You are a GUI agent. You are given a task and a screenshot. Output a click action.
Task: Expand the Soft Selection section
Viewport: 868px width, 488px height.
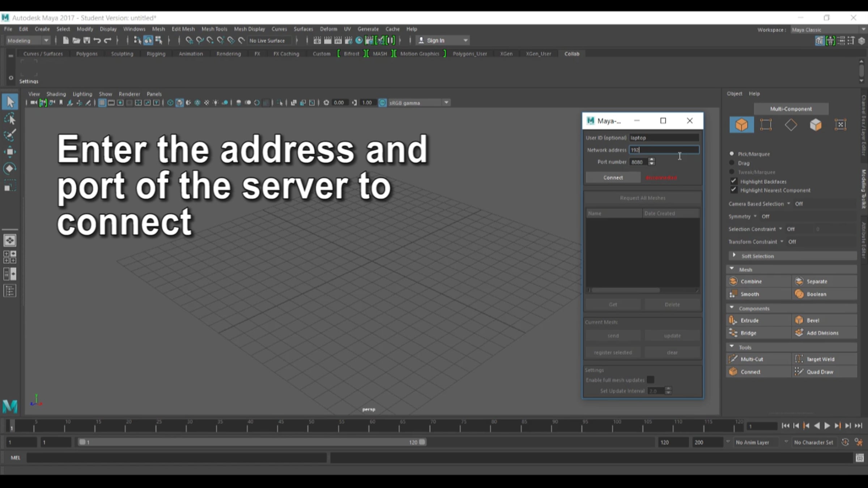click(792, 256)
